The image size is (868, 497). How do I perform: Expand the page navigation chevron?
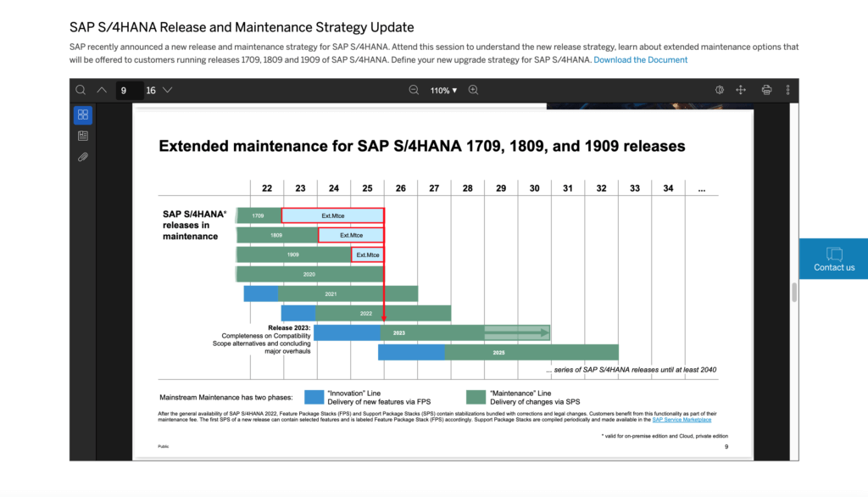(x=167, y=89)
